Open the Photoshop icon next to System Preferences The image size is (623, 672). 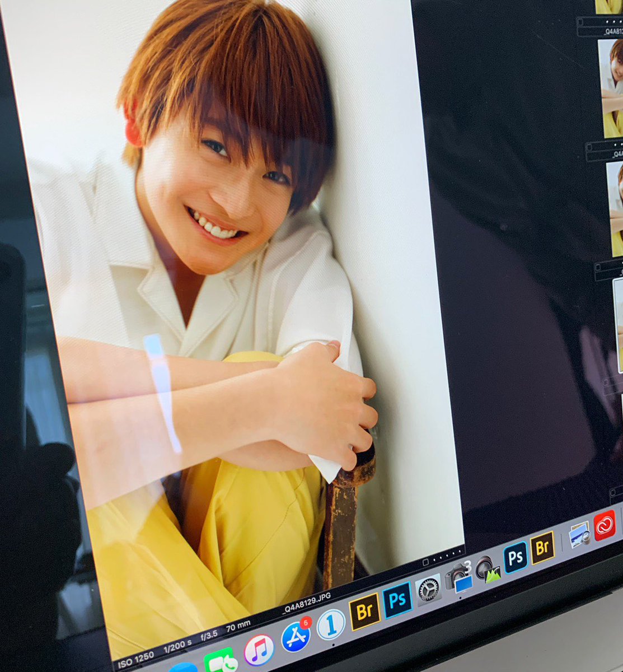[x=397, y=600]
